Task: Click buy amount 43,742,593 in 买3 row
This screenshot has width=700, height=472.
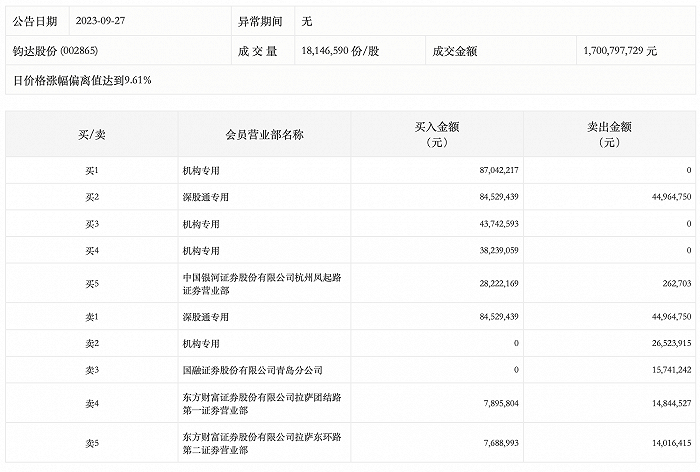Action: point(499,224)
